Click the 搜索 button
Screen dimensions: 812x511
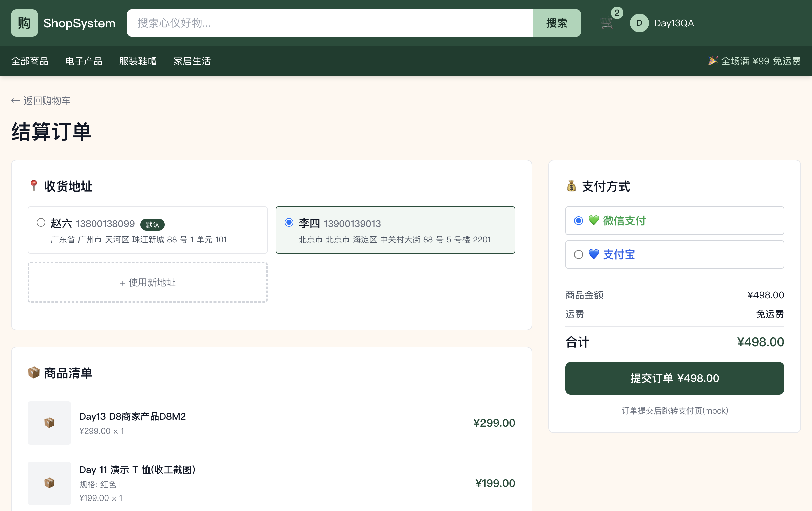click(x=557, y=23)
